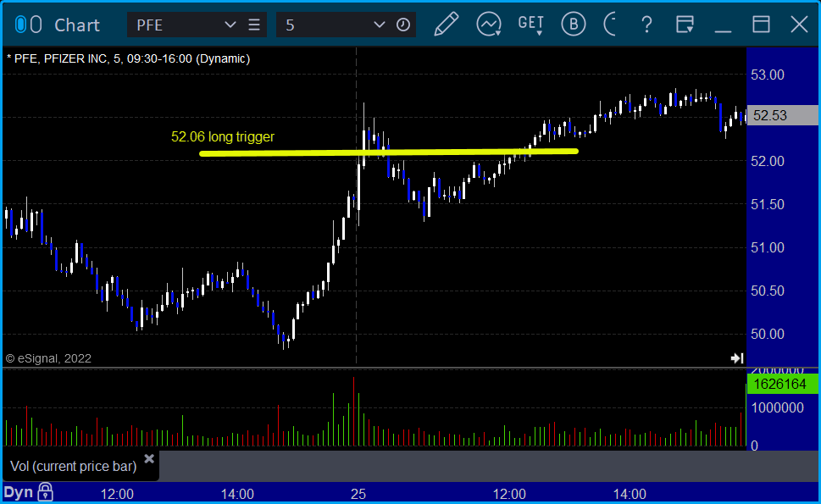Viewport: 821px width, 504px height.
Task: Select the pencil drawing tools icon
Action: pos(447,24)
